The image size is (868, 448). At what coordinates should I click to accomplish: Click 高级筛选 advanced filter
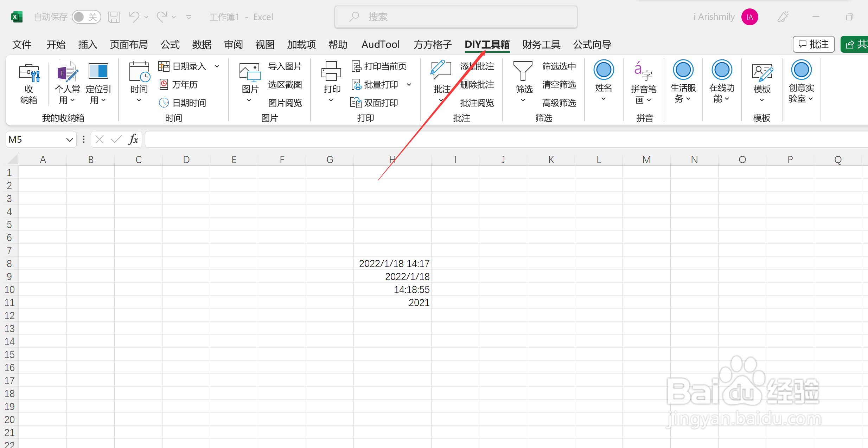coord(559,103)
